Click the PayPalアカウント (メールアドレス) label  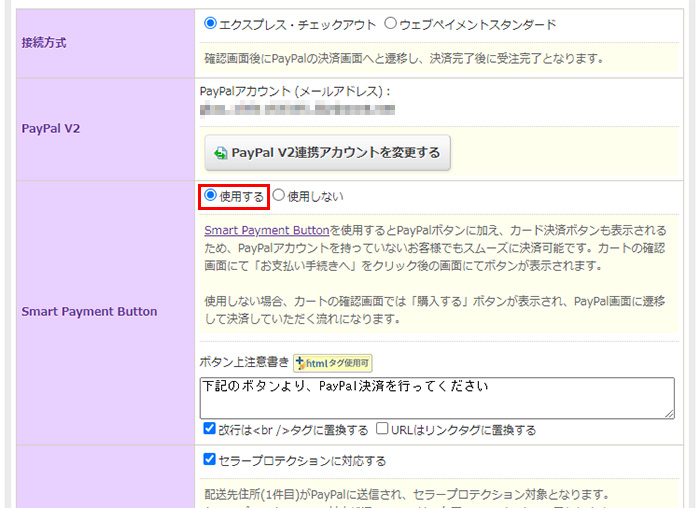coord(295,92)
